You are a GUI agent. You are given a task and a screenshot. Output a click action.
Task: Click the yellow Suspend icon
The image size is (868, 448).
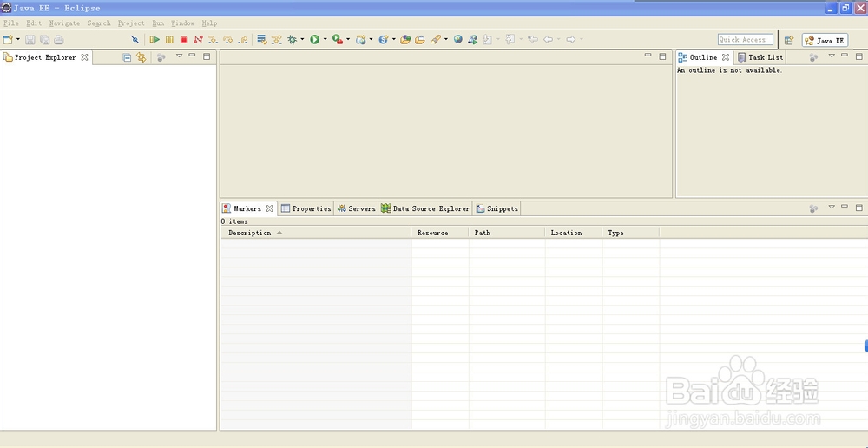point(169,39)
